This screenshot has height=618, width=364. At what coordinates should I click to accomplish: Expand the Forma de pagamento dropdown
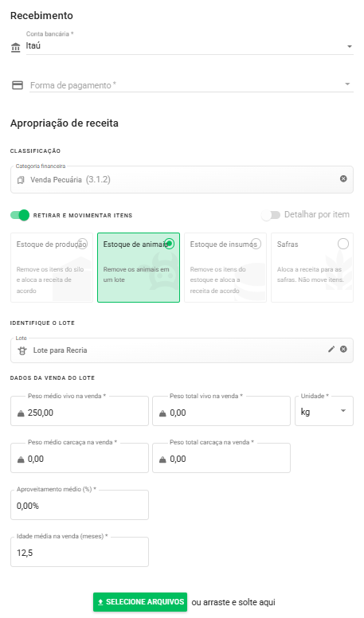(192, 84)
